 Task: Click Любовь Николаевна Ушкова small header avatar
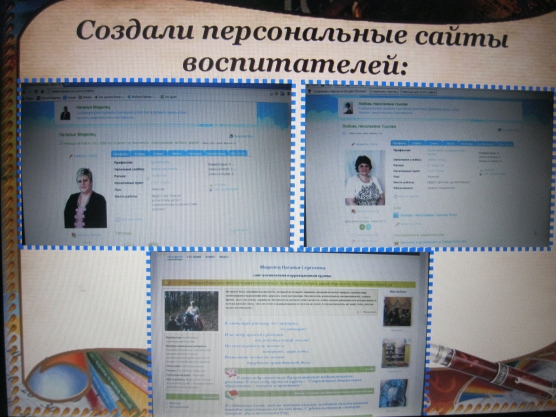tap(348, 108)
